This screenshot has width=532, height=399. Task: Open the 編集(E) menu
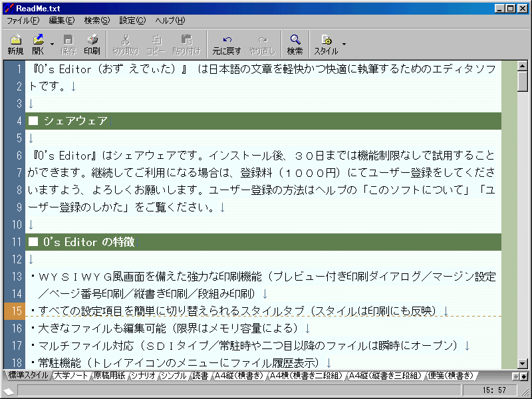pos(61,21)
